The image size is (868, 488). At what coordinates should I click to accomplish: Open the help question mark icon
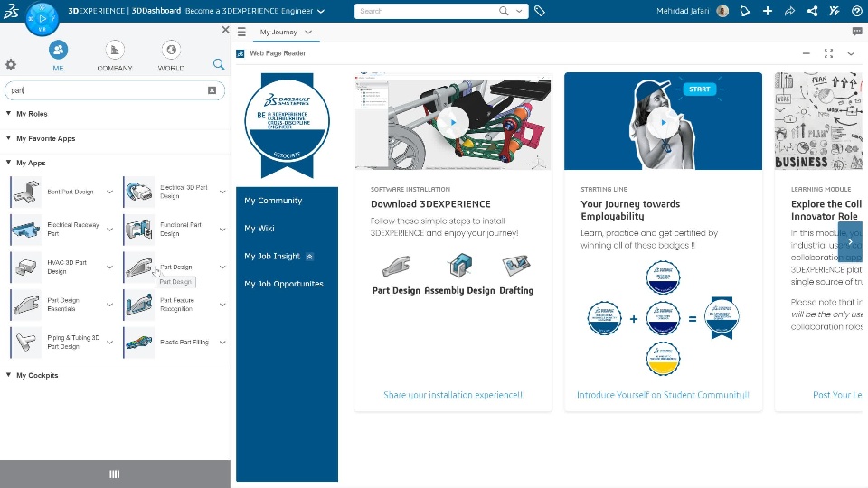pos(857,11)
